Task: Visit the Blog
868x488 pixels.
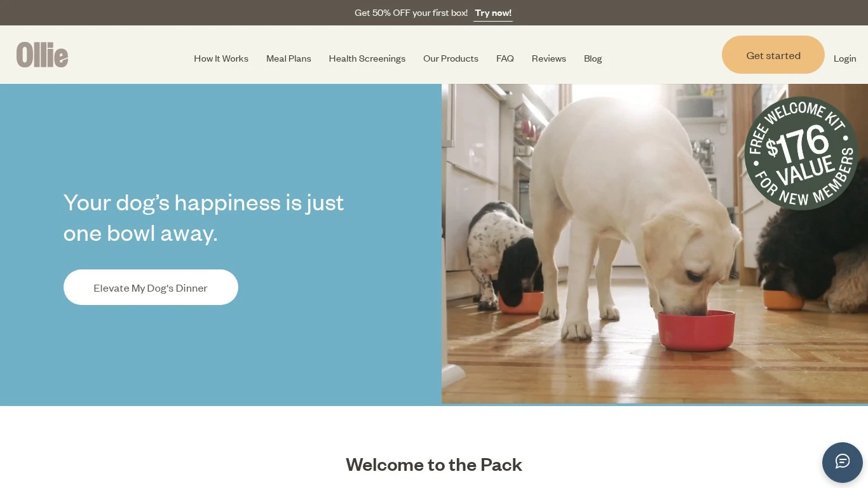Action: [593, 58]
